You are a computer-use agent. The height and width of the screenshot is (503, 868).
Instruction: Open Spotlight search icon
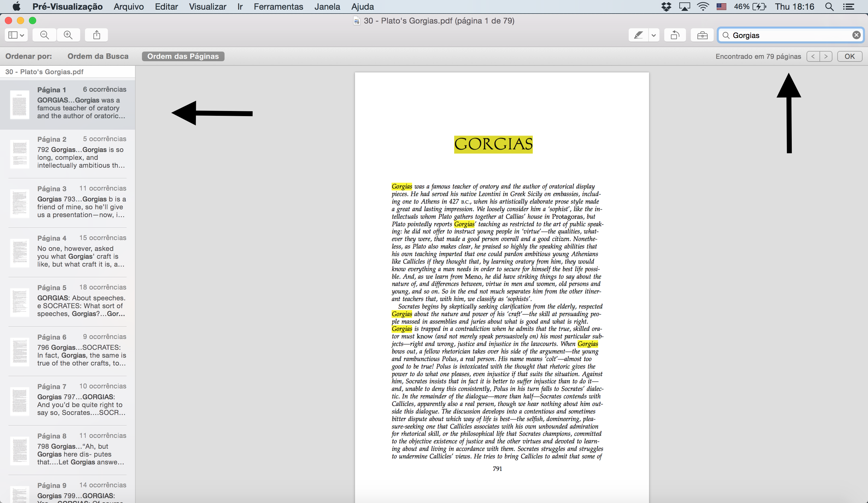[829, 7]
